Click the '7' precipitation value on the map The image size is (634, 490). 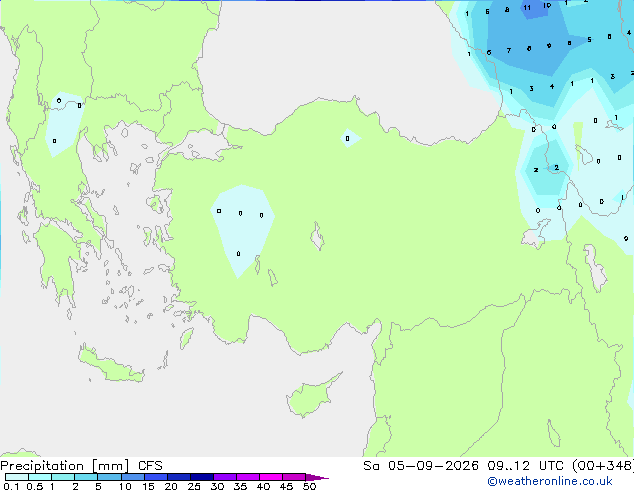click(509, 51)
